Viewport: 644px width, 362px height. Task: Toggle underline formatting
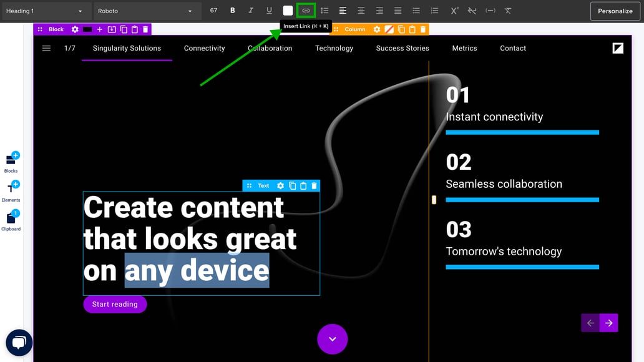269,11
